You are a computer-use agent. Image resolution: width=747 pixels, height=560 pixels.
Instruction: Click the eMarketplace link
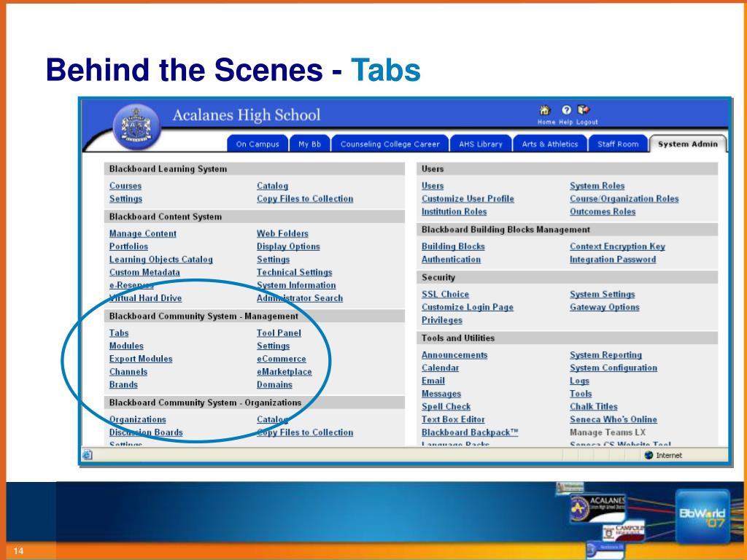(285, 371)
